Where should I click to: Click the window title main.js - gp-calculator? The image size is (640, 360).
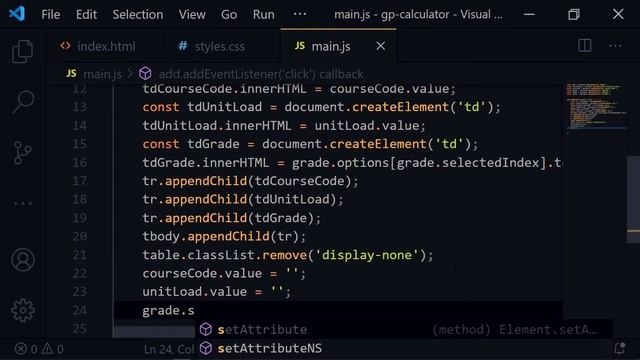point(418,14)
